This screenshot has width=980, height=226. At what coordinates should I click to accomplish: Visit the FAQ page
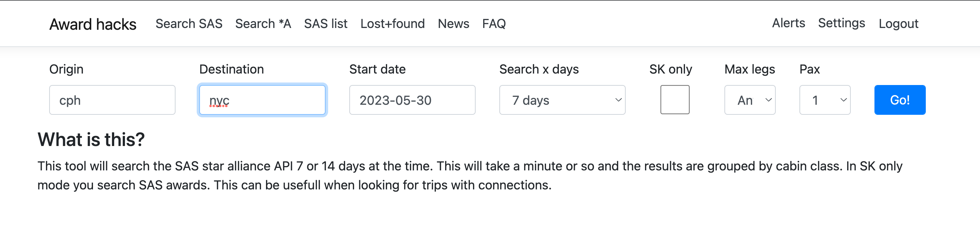coord(494,24)
